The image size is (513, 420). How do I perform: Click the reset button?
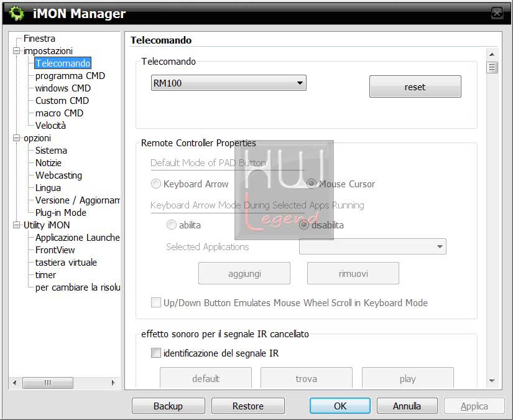tap(415, 86)
